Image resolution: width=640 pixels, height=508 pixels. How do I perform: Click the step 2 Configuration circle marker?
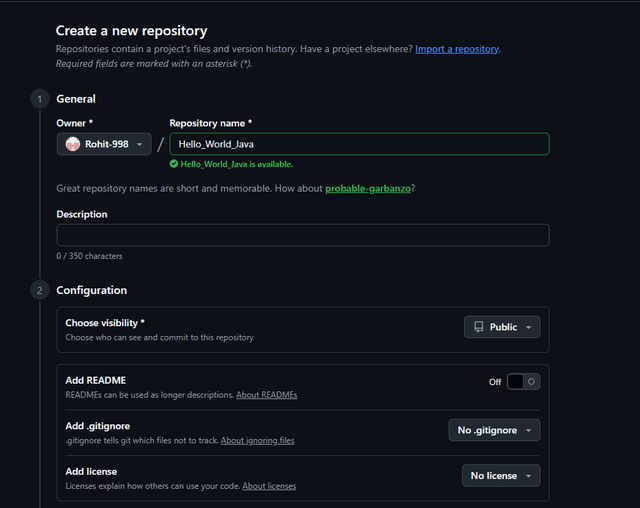point(39,290)
